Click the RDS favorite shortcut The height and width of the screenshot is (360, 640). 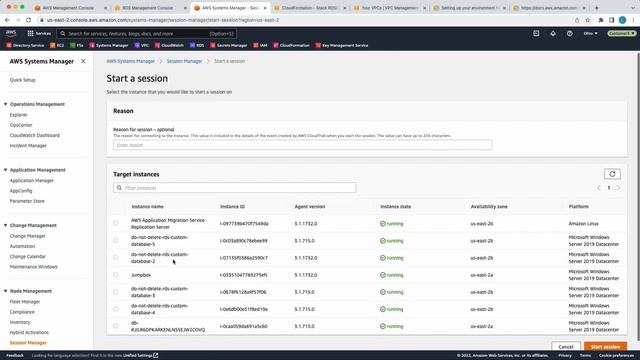pos(197,45)
